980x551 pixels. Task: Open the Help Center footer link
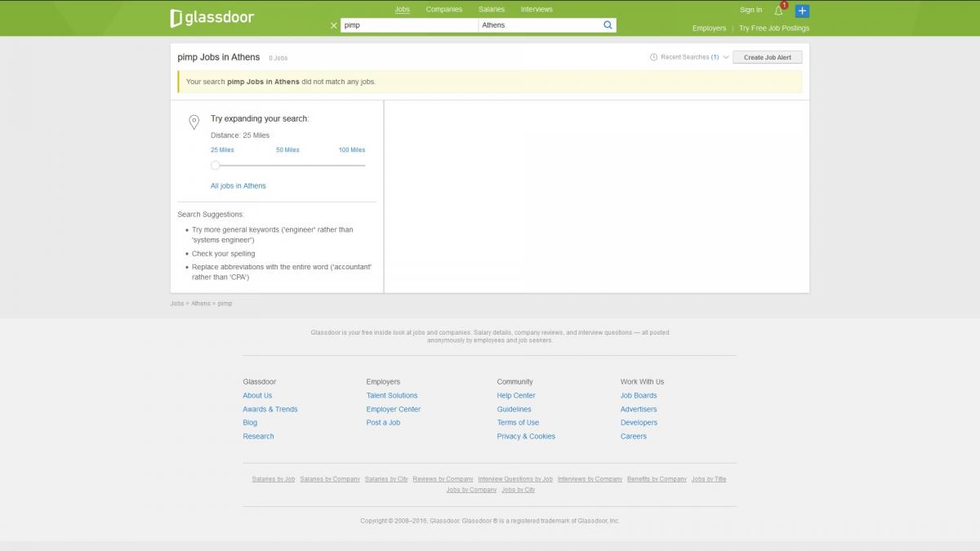[x=516, y=396]
